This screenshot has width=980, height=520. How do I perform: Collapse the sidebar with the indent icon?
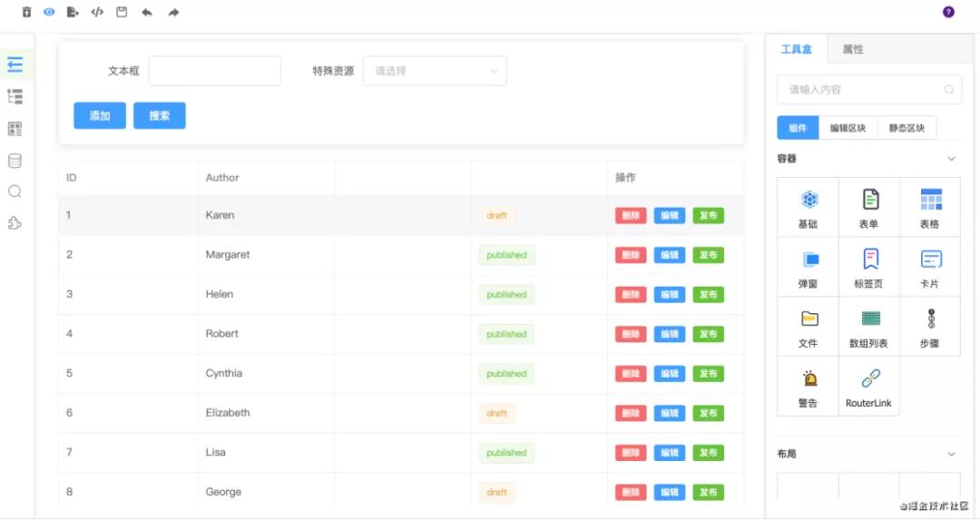point(15,64)
